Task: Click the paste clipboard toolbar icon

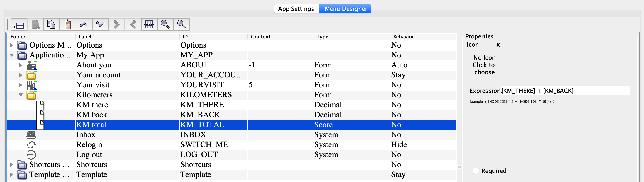Action: coord(68,25)
